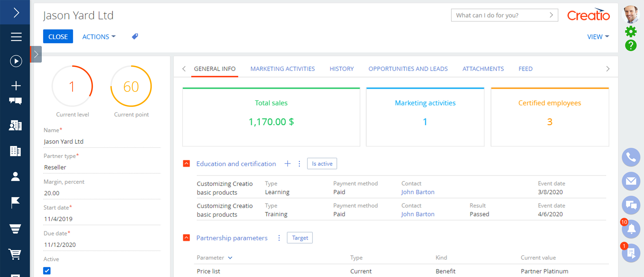Open the phone calls panel icon
This screenshot has height=277, width=644.
point(631,157)
